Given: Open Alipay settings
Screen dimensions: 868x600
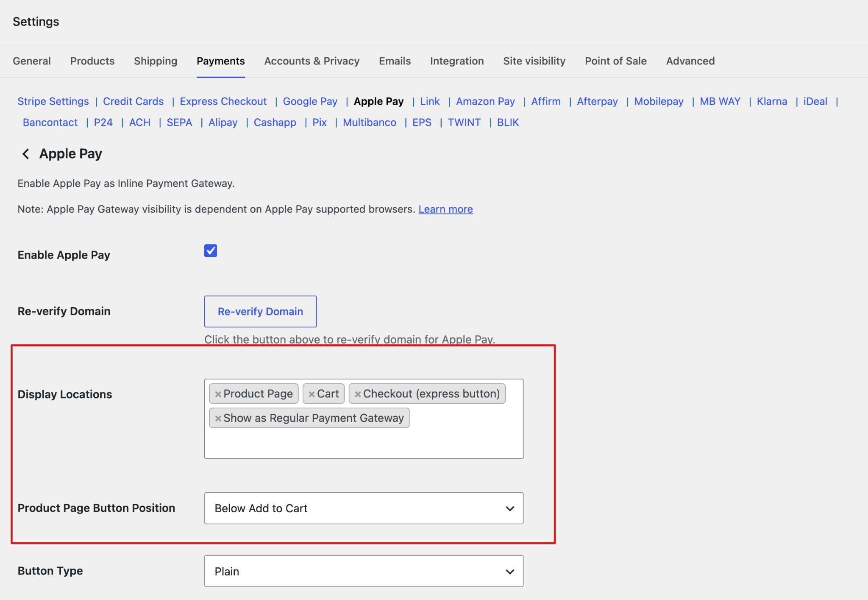Looking at the screenshot, I should [x=223, y=122].
